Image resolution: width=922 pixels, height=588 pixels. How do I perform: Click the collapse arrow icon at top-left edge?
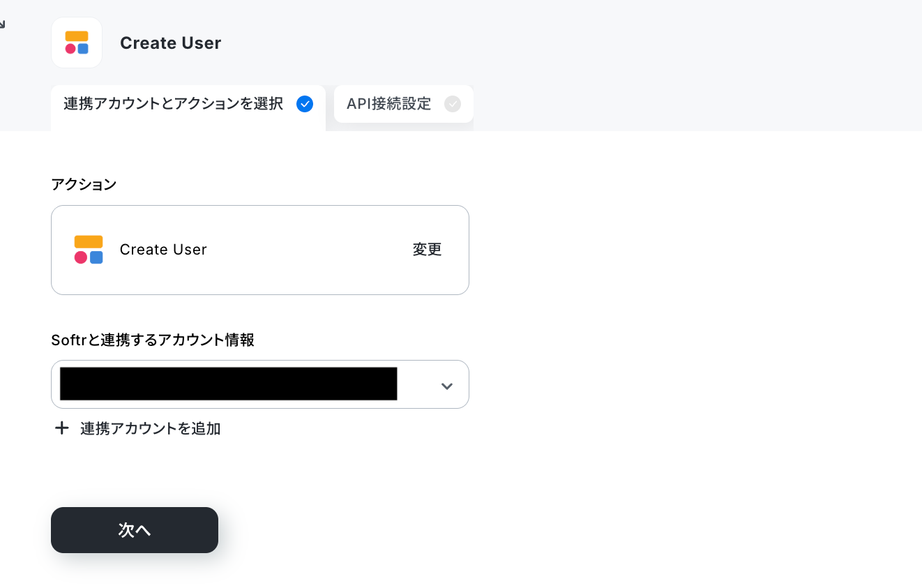point(2,24)
